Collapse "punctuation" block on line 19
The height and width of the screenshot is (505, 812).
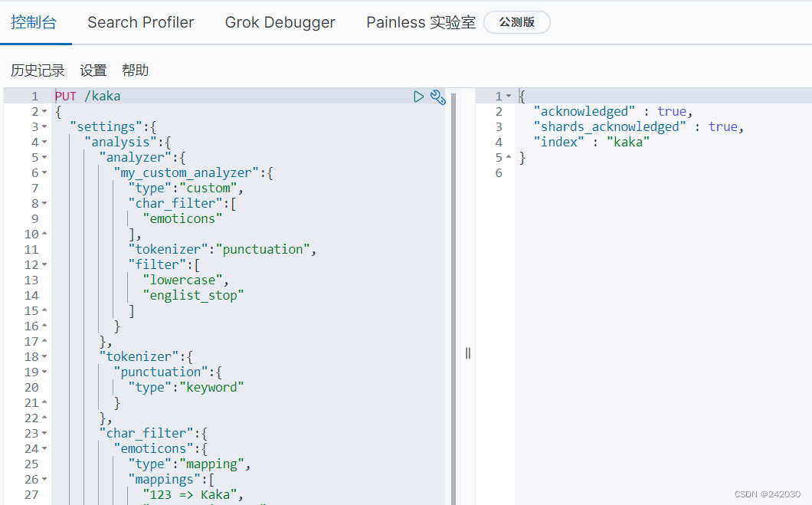pos(44,372)
